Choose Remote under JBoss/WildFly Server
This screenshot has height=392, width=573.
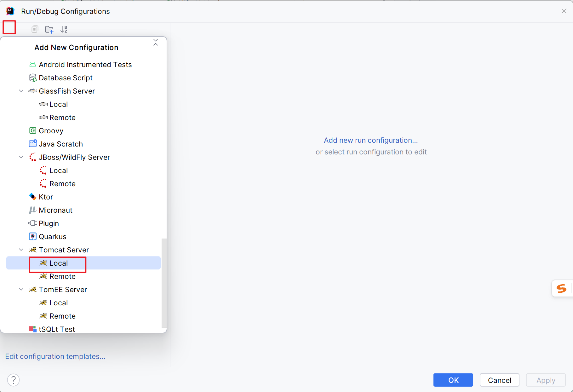[x=83, y=184]
